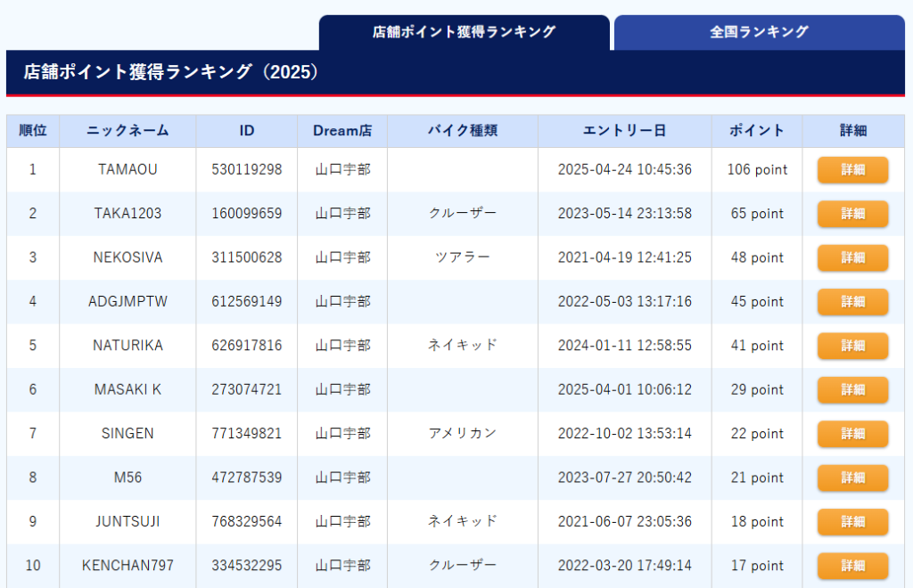This screenshot has height=588, width=913.
Task: Click the ポイント column header
Action: [757, 131]
